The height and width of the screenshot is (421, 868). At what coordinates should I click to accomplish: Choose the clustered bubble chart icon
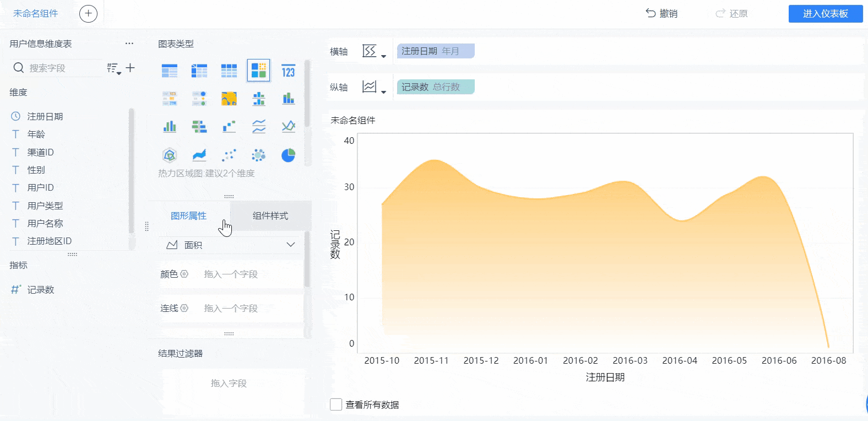(x=259, y=155)
